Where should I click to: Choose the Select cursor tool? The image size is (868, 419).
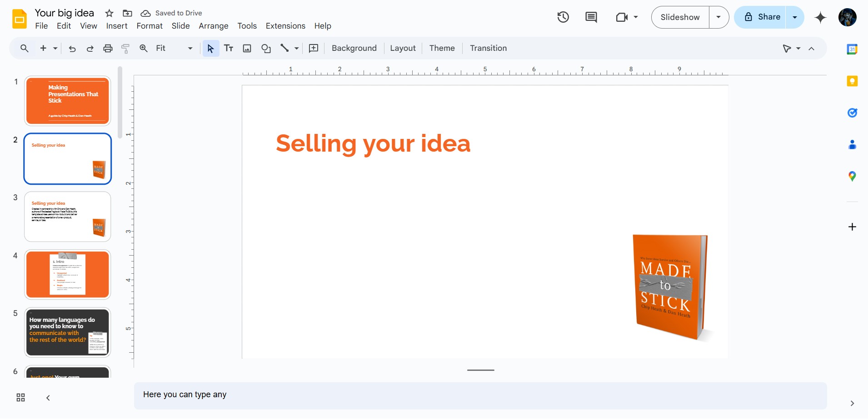coord(210,48)
